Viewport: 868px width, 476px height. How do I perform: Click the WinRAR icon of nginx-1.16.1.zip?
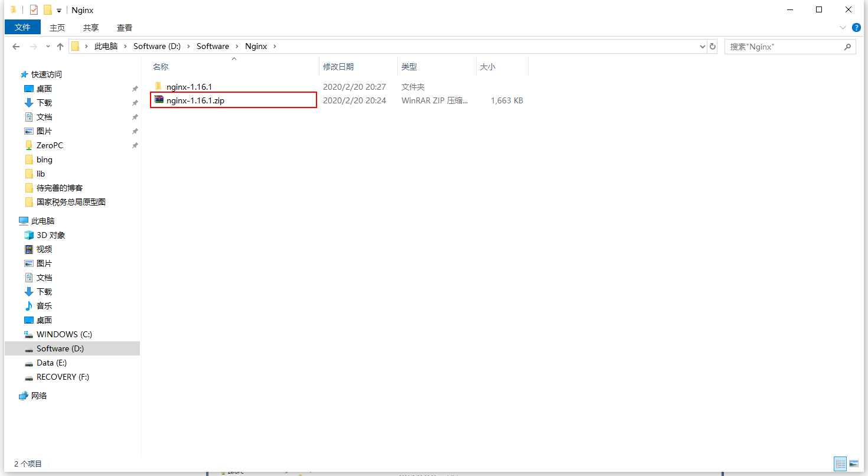click(158, 100)
